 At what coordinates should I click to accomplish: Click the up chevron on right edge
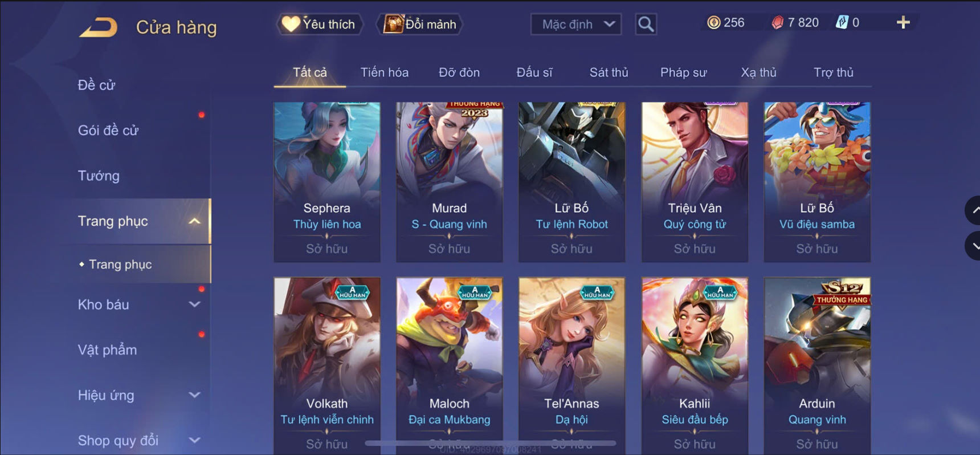point(974,210)
